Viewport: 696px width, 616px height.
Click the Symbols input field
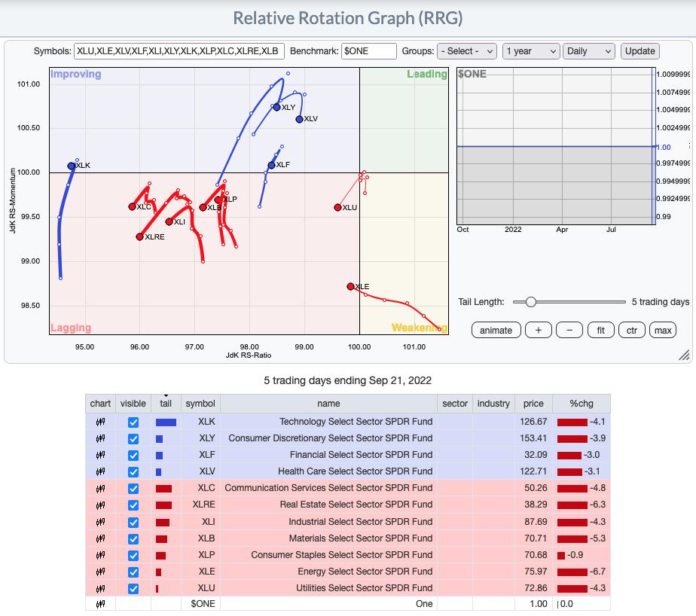(179, 51)
